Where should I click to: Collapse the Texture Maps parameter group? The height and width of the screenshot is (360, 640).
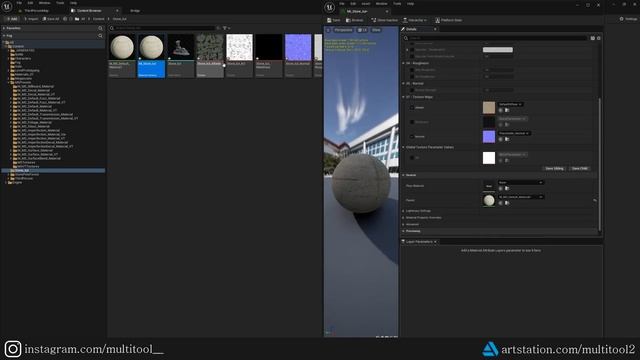point(403,97)
